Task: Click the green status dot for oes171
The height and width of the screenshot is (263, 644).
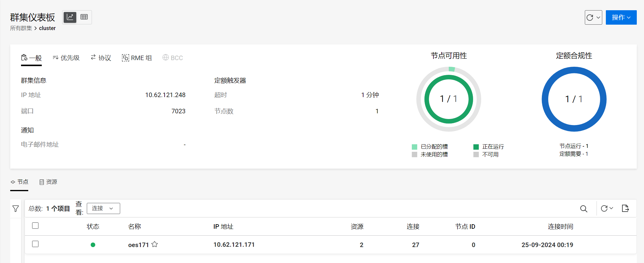Action: [93, 245]
